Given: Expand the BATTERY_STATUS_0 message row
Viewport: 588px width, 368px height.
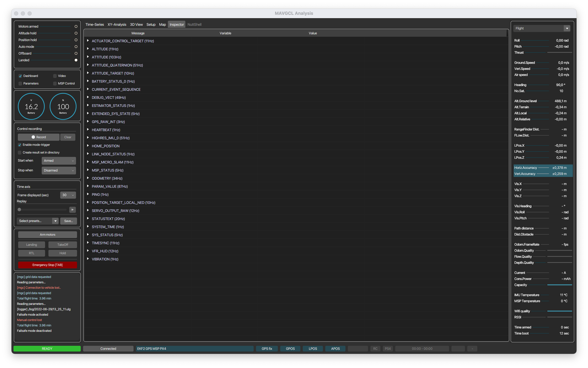Looking at the screenshot, I should (x=88, y=81).
